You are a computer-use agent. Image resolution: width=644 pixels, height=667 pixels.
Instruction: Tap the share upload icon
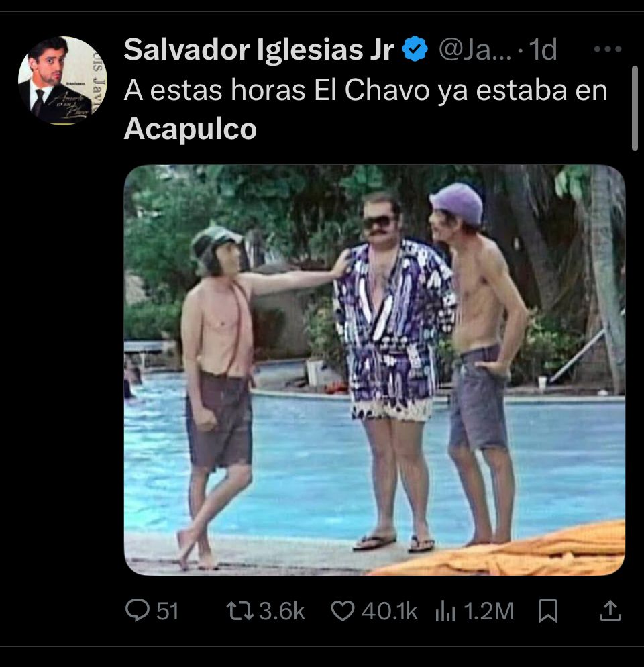610,611
